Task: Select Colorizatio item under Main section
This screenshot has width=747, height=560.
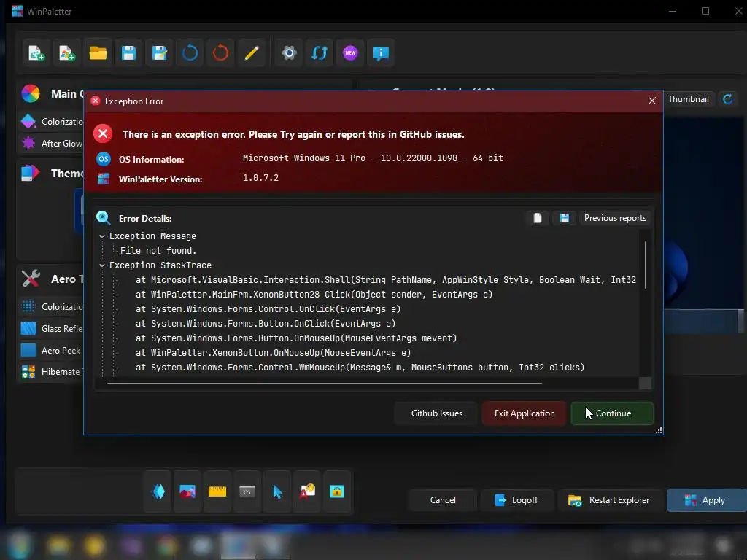Action: pos(52,122)
